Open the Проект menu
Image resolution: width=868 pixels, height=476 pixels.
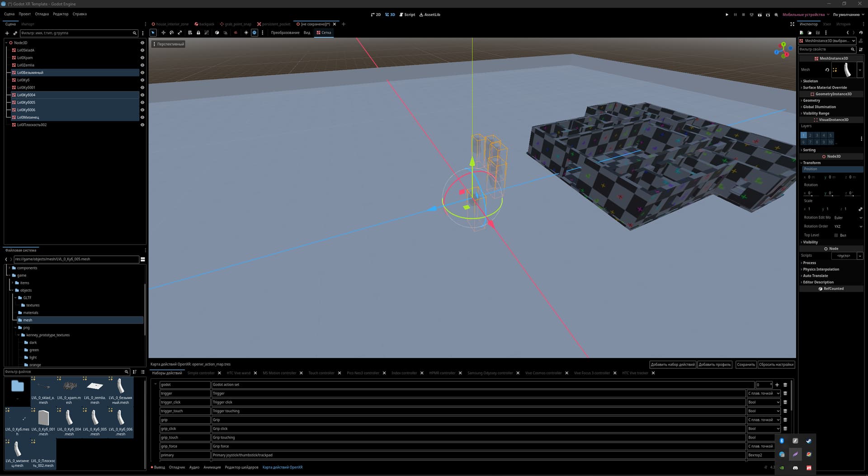tap(24, 14)
